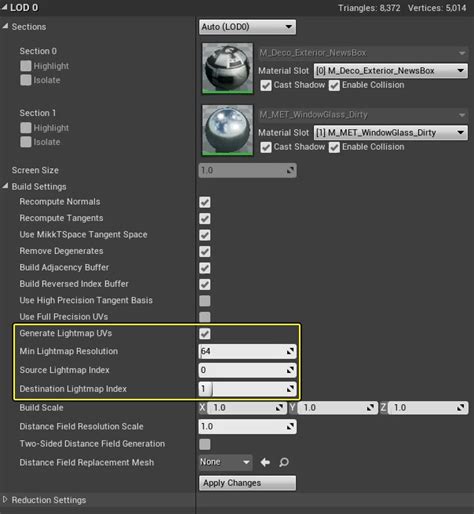Click the Browse to Asset magnifier icon

(284, 462)
